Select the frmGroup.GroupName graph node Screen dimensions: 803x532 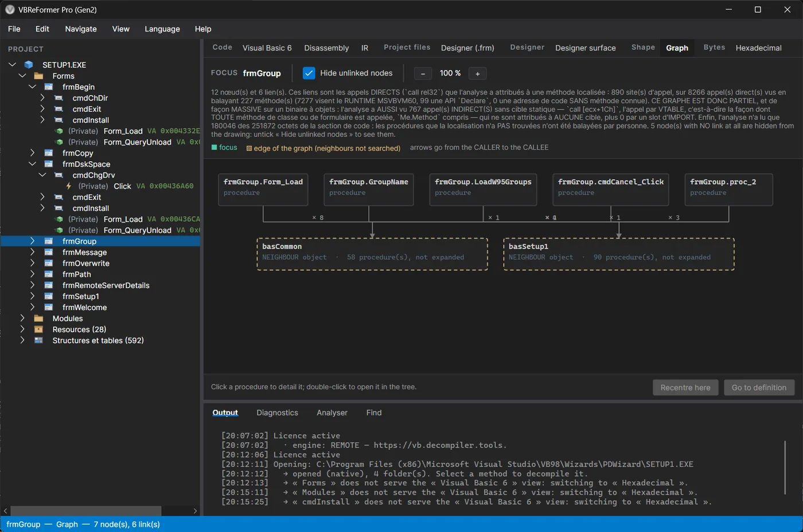(x=369, y=189)
